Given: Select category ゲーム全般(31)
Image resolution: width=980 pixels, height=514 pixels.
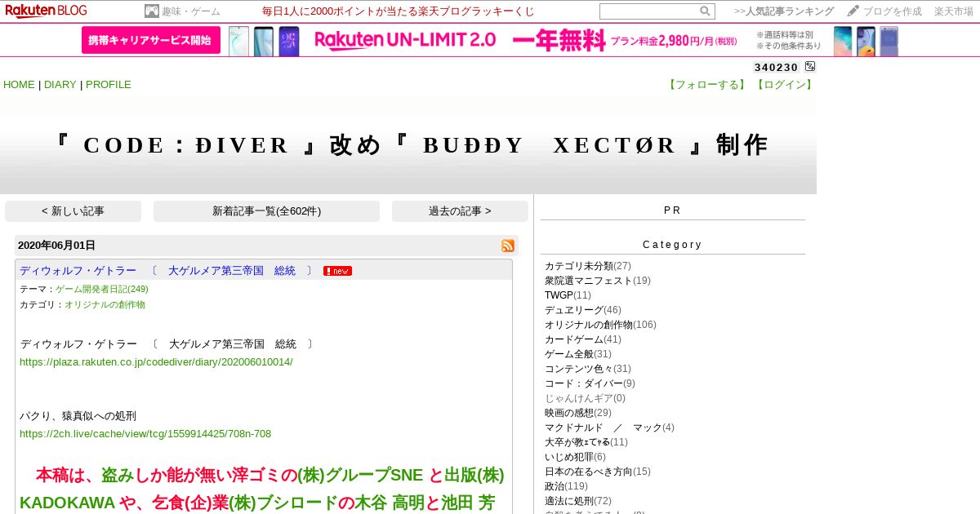Looking at the screenshot, I should click(x=578, y=354).
